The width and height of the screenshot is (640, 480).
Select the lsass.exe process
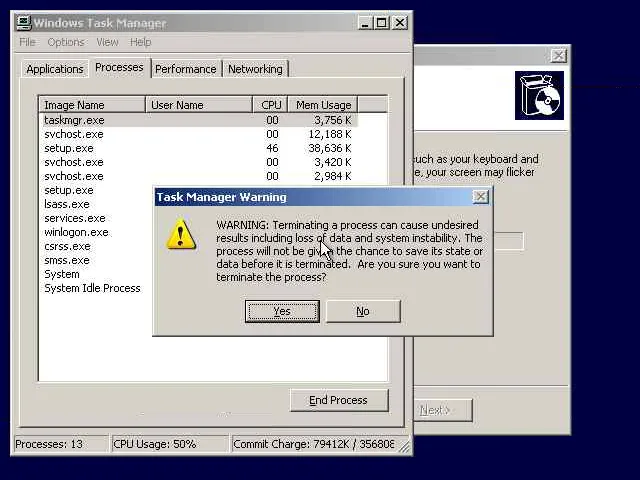(67, 204)
